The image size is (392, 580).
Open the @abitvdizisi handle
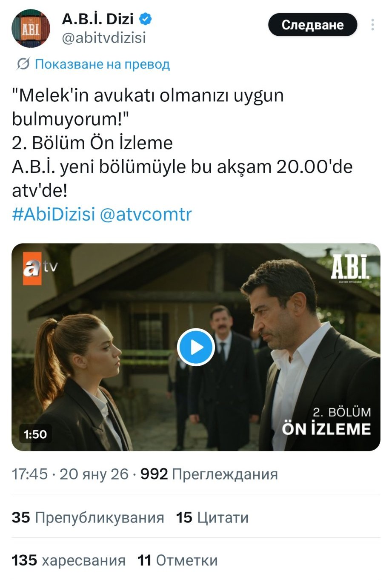(x=104, y=38)
